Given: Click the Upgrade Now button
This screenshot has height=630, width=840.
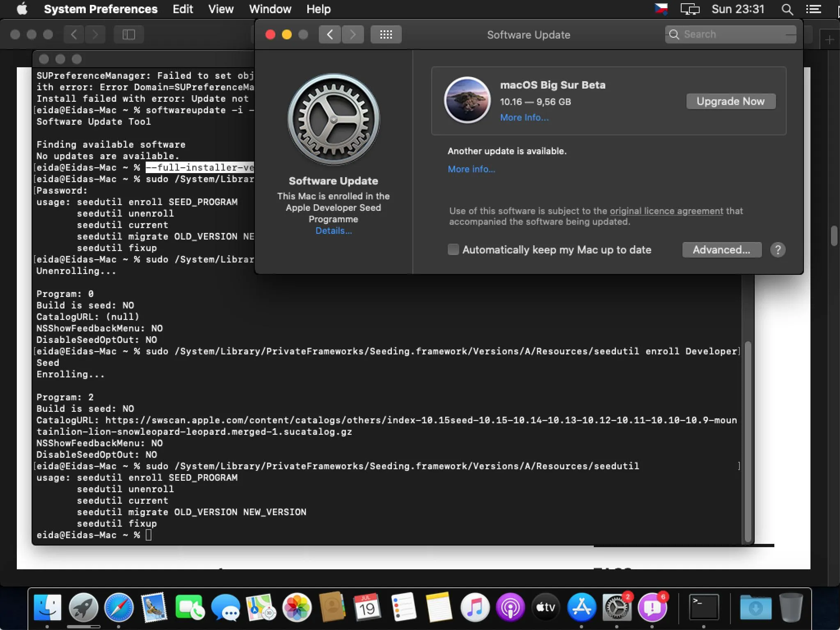Looking at the screenshot, I should tap(731, 101).
